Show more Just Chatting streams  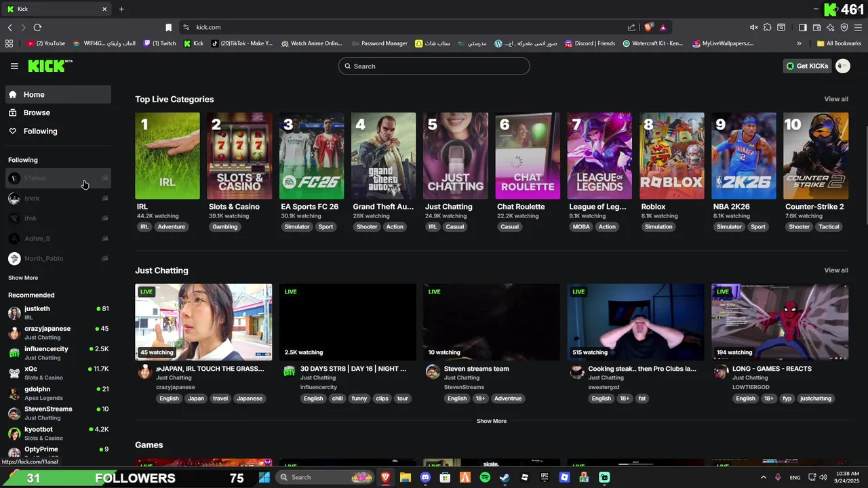492,421
